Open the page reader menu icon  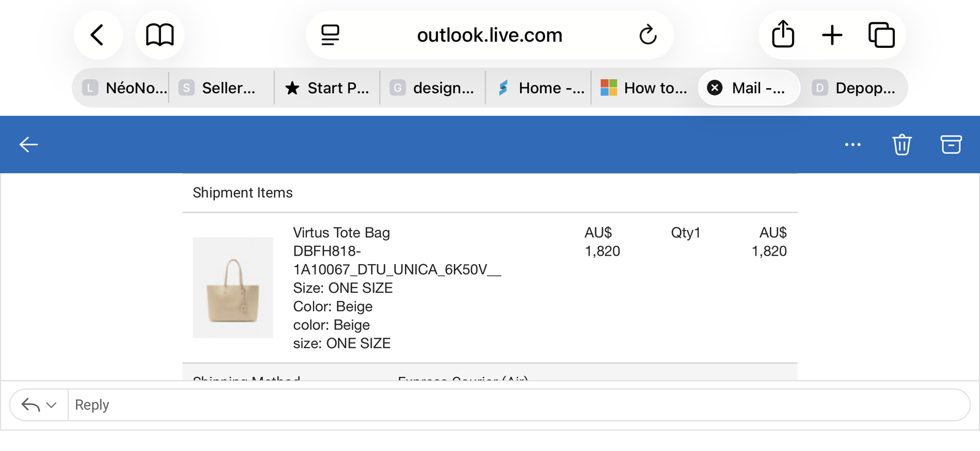coord(330,35)
